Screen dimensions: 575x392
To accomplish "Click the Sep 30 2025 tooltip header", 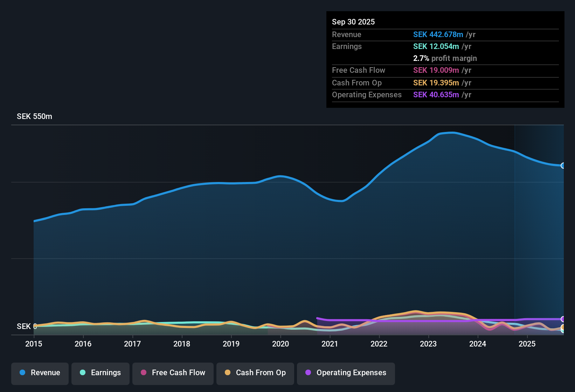I will coord(353,22).
